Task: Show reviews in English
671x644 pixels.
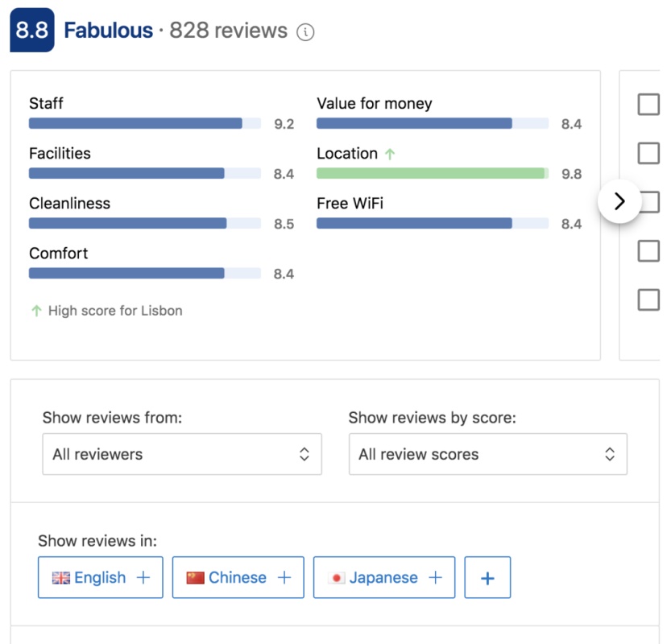Action: click(x=101, y=577)
